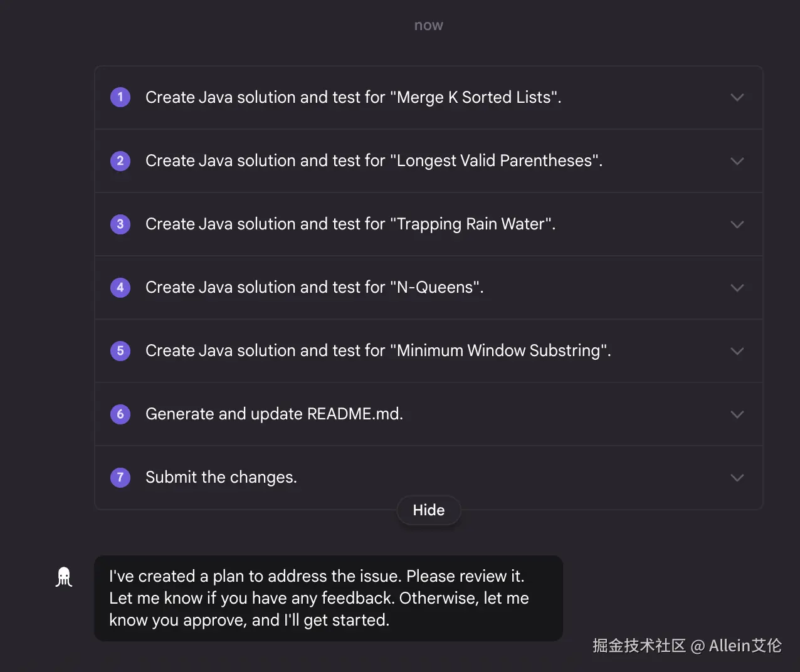Expand the Trapping Rain Water step chevron

(x=737, y=224)
